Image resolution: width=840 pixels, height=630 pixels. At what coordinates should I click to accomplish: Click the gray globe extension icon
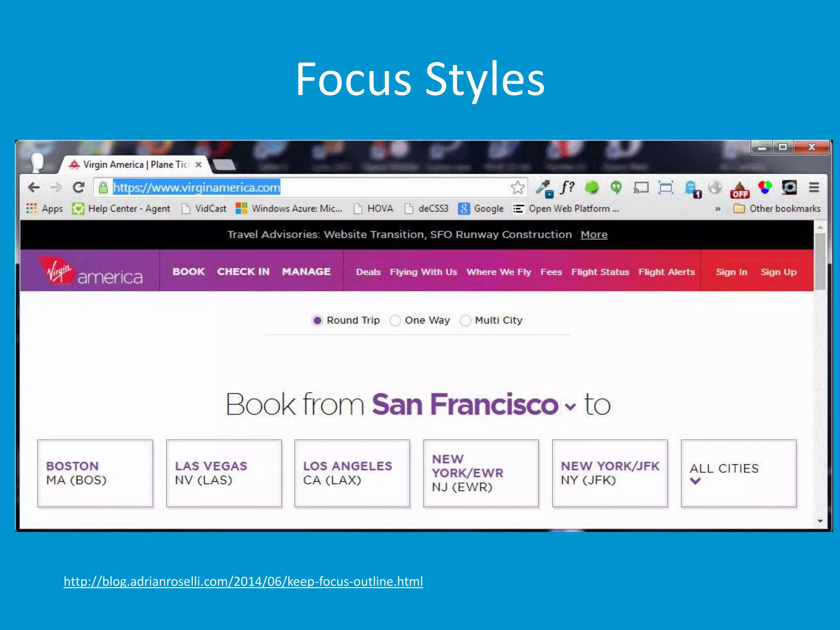(715, 188)
